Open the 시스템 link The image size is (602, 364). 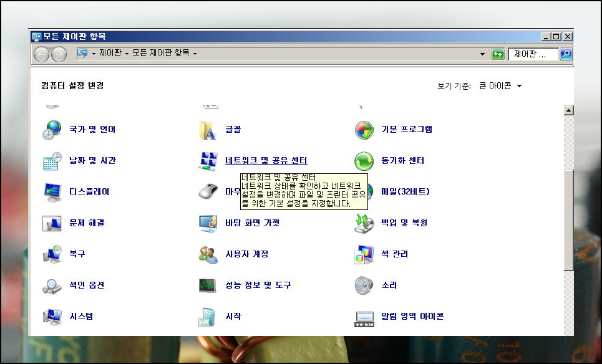(x=81, y=317)
